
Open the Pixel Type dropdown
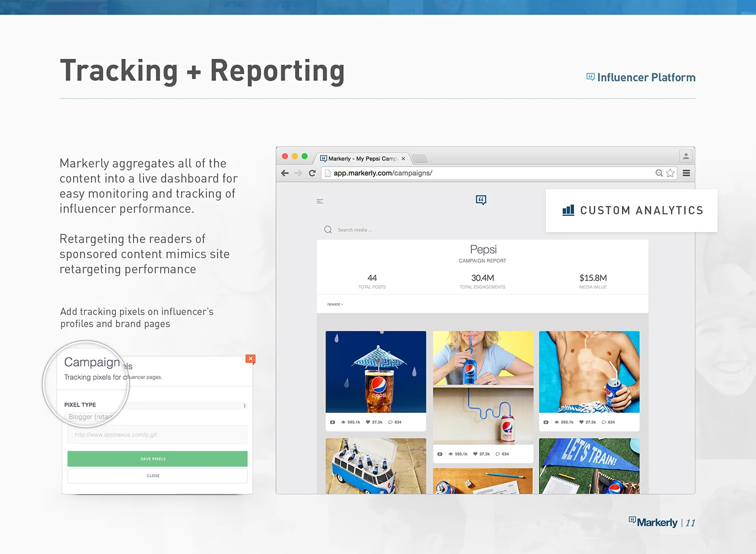tap(156, 405)
